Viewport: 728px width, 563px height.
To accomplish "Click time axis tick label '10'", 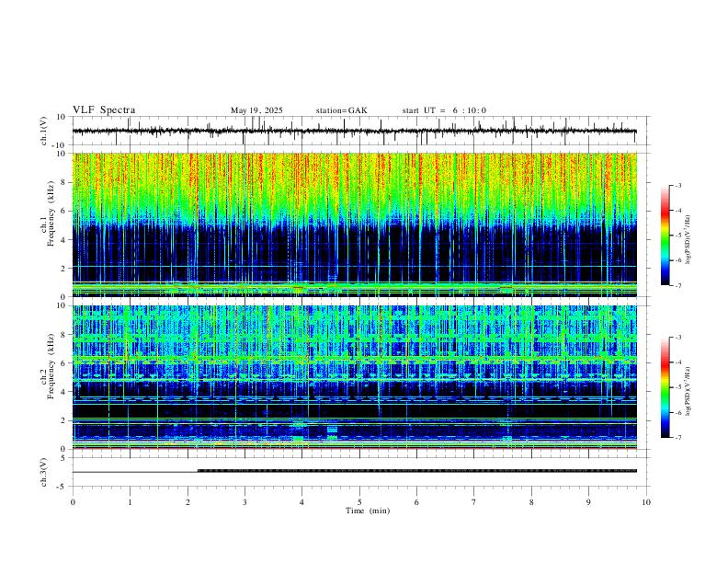I will coord(646,502).
